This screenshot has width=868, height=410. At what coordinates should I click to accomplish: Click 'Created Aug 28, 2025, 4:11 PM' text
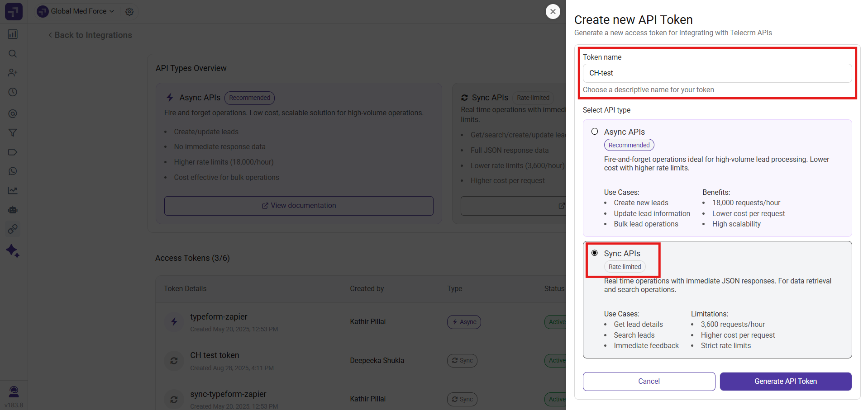pyautogui.click(x=232, y=368)
